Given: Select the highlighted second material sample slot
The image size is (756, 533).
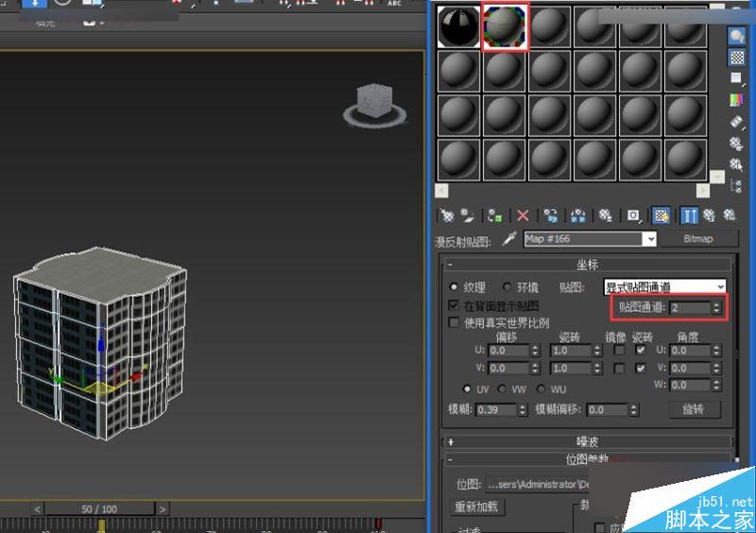Looking at the screenshot, I should pyautogui.click(x=505, y=26).
